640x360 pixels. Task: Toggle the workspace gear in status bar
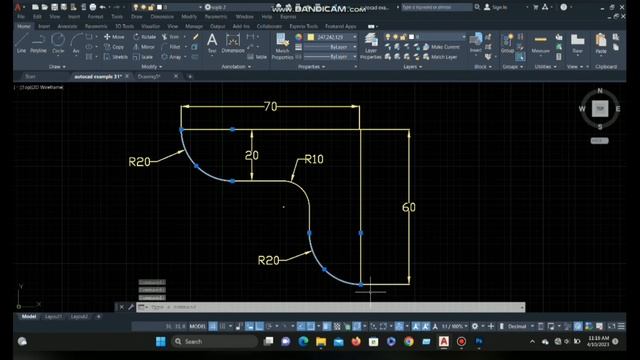(475, 326)
